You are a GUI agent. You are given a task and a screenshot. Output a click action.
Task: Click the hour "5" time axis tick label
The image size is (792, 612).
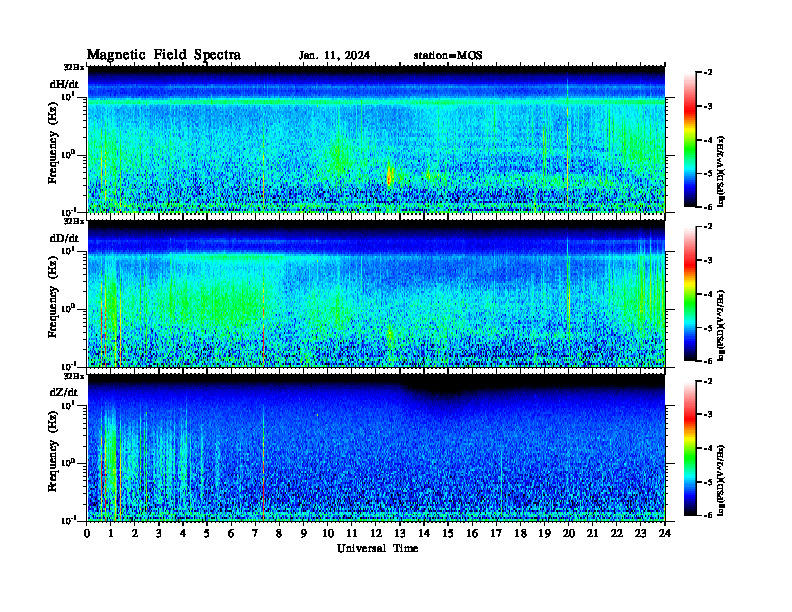point(207,534)
